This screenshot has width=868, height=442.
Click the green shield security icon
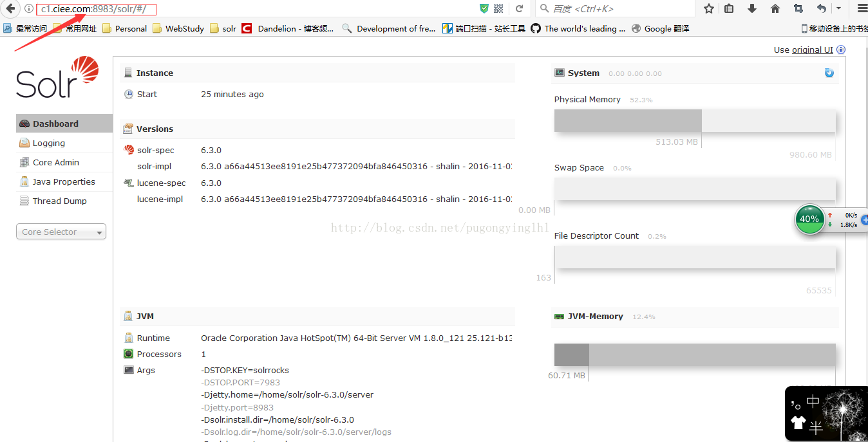click(484, 8)
